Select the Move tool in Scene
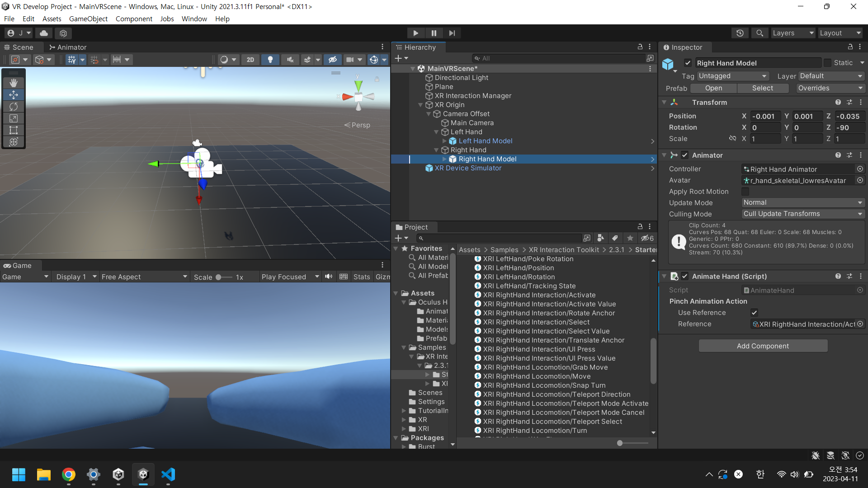The width and height of the screenshot is (868, 488). pos(14,95)
